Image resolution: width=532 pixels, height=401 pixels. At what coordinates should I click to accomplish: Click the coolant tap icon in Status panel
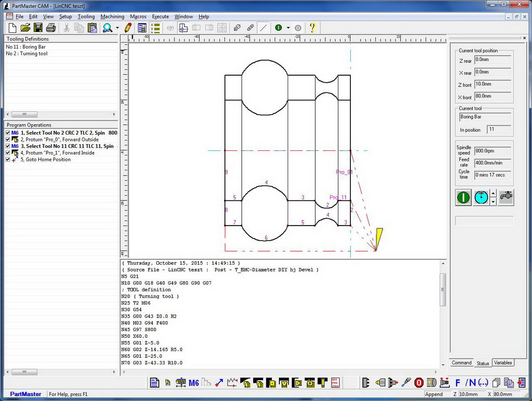point(506,197)
